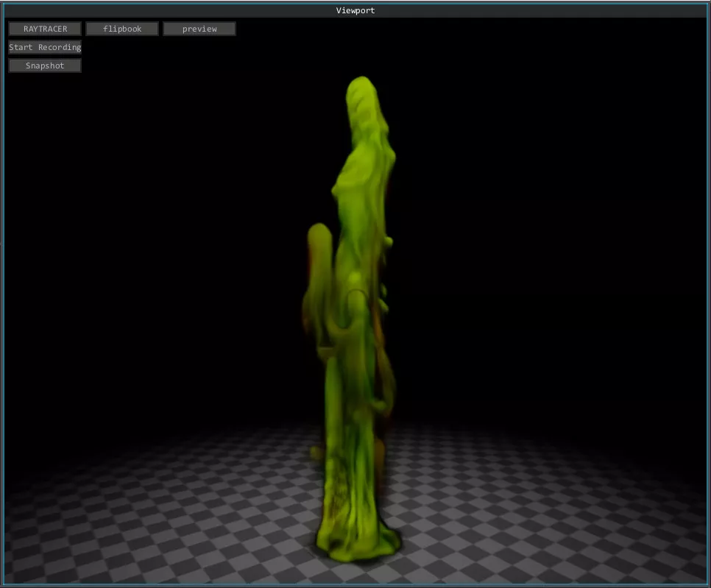Click the Viewport title bar label
The height and width of the screenshot is (588, 711).
click(355, 10)
